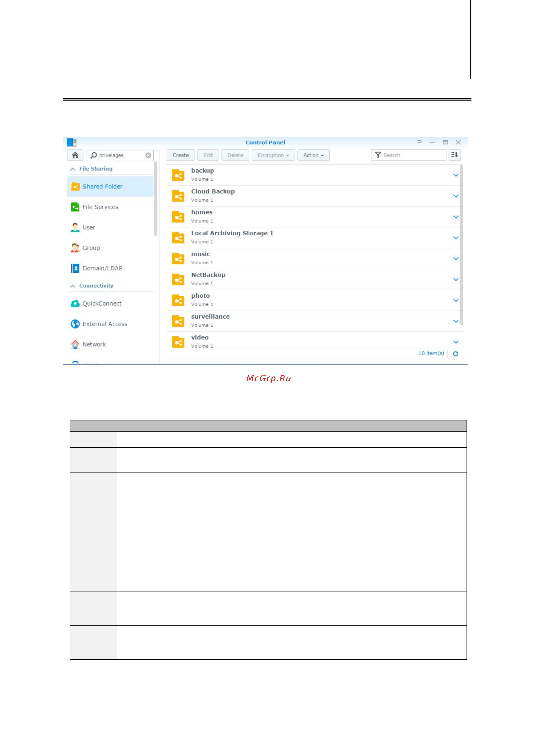Click the External Access globe icon
Screen dimensions: 535x756
pos(75,324)
